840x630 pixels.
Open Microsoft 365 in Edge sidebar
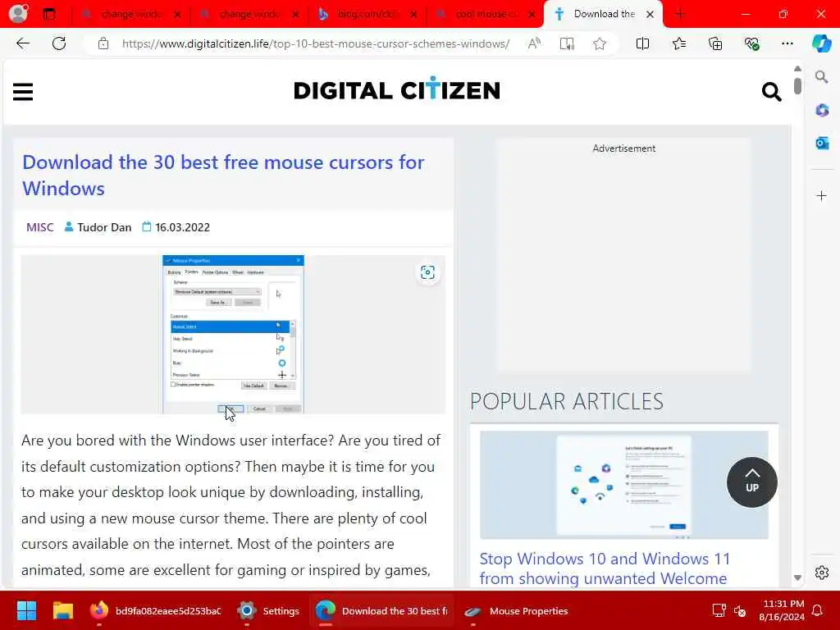(822, 110)
